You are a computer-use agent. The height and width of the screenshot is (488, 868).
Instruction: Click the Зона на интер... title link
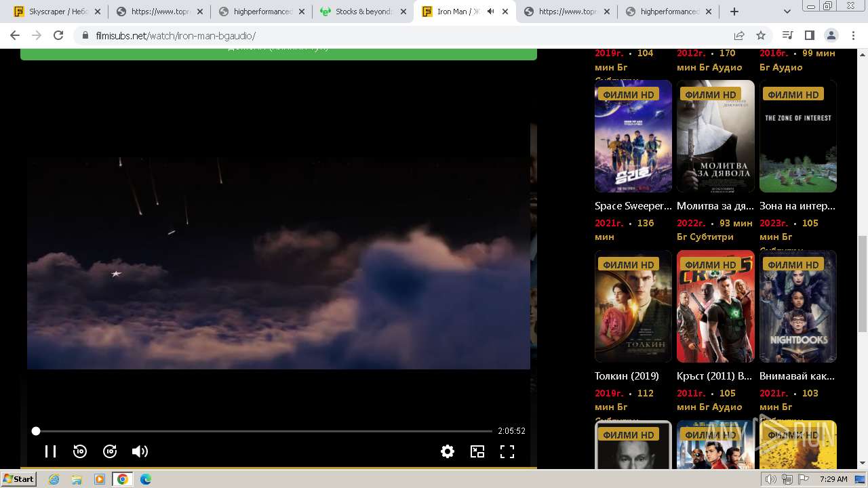(x=797, y=205)
